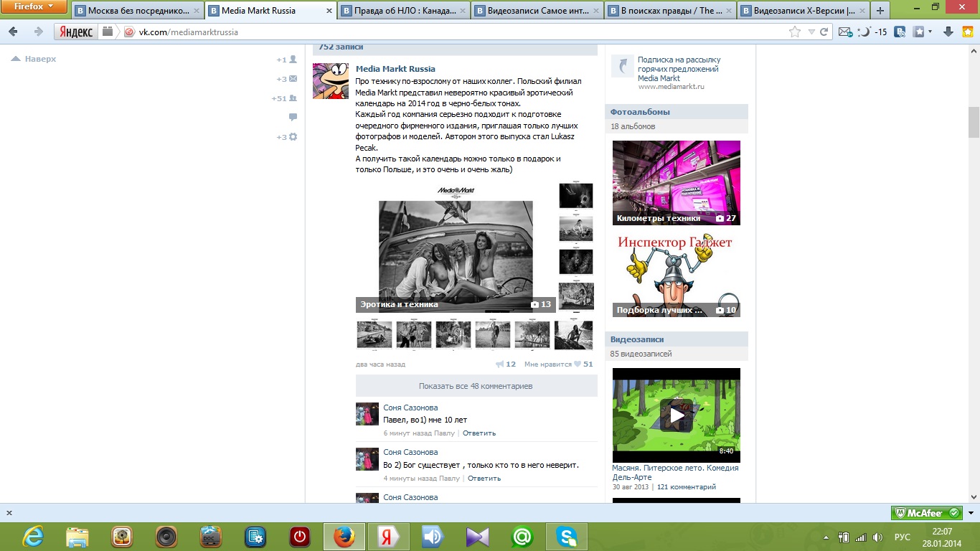Image resolution: width=980 pixels, height=551 pixels.
Task: Reload the page with the refresh icon
Action: coord(824,32)
